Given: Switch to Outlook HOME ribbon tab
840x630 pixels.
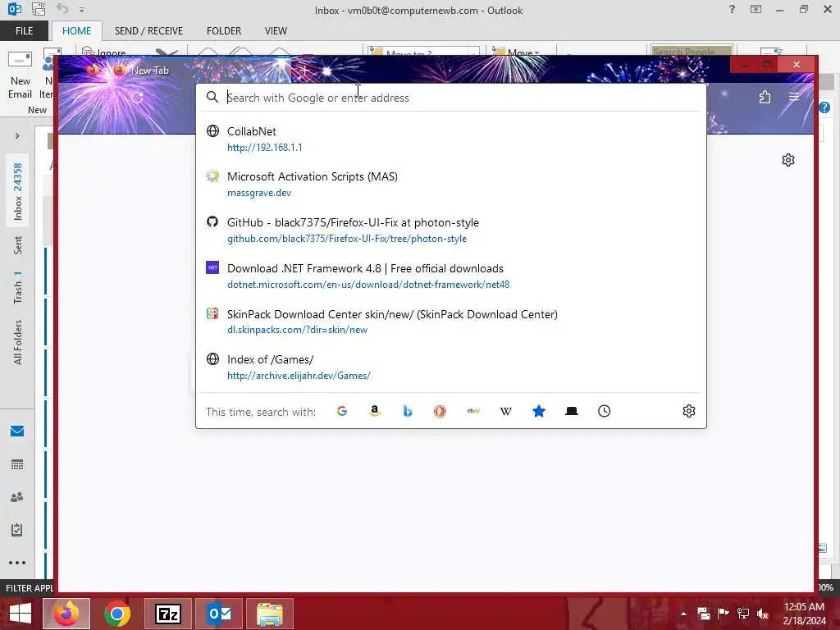Looking at the screenshot, I should click(x=76, y=31).
